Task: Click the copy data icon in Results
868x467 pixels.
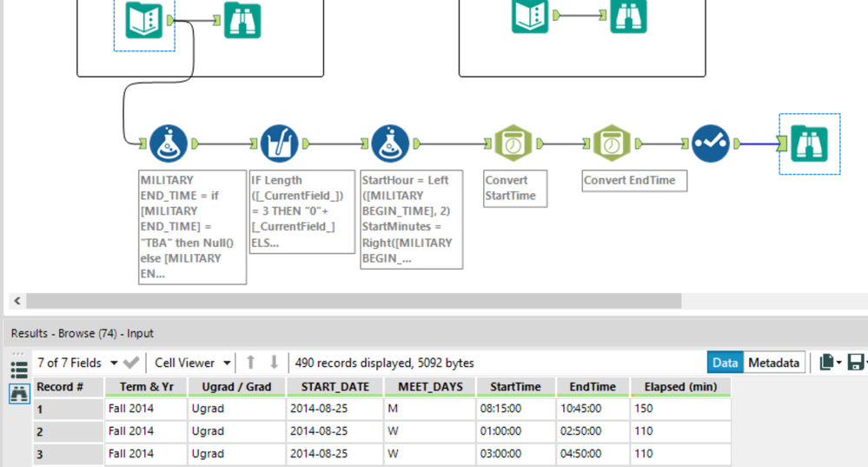Action: click(826, 363)
